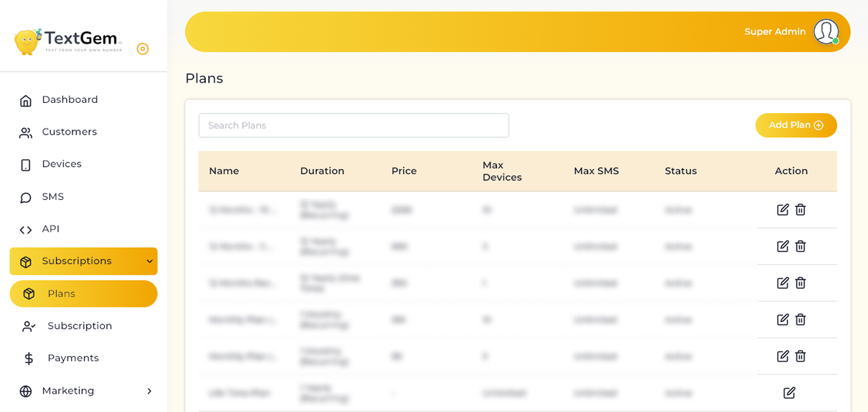Click the Max Devices column header
Viewport: 868px width, 412px height.
[x=502, y=171]
